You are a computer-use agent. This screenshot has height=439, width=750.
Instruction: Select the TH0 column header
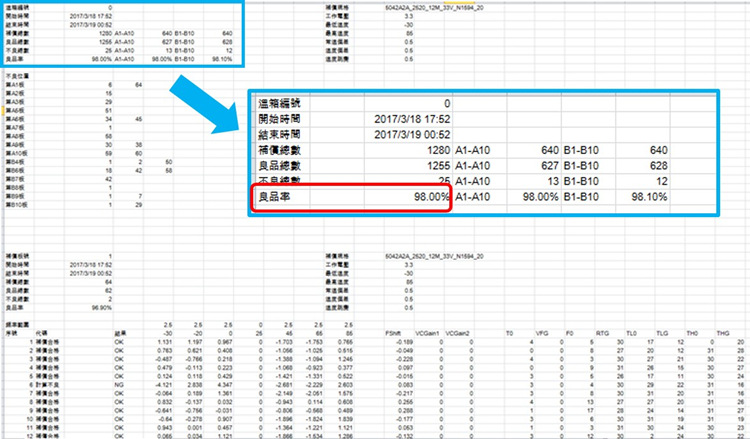(692, 333)
